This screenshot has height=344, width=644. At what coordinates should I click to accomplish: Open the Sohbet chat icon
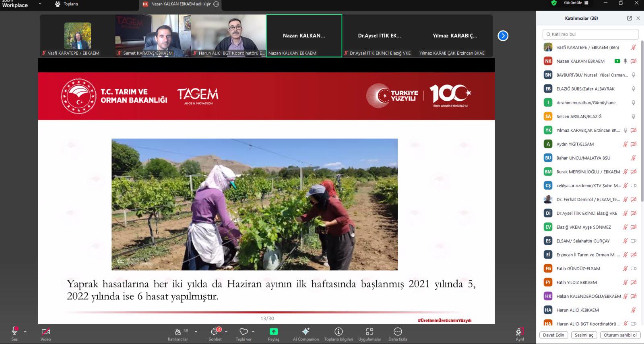click(x=215, y=332)
